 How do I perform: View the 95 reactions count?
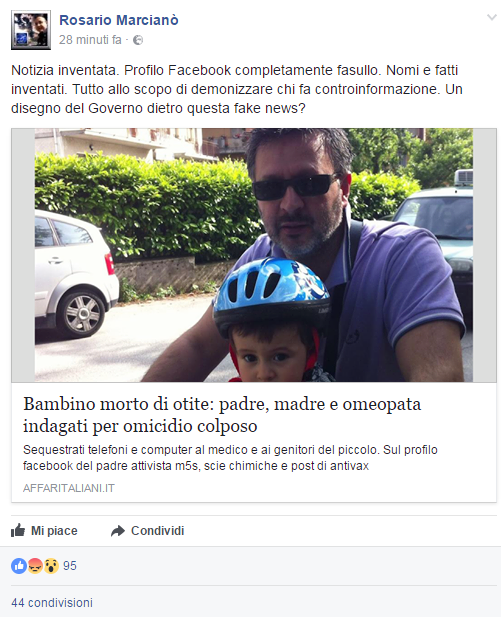[70, 566]
